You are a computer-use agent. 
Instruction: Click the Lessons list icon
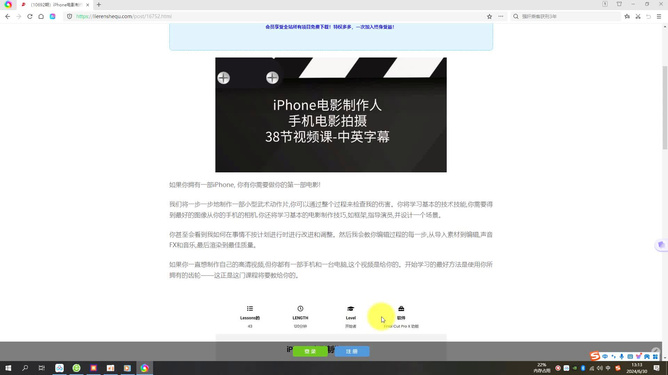(250, 309)
